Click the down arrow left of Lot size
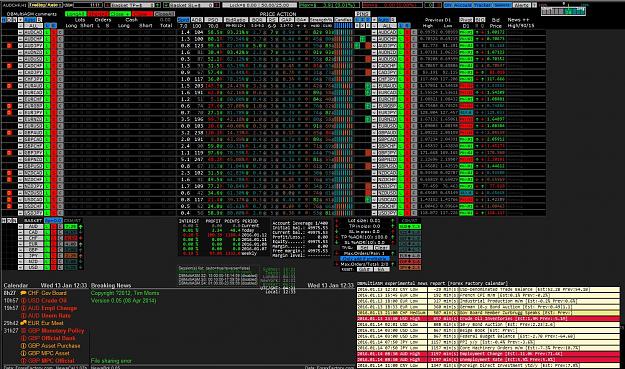The width and height of the screenshot is (625, 369). pyautogui.click(x=337, y=220)
